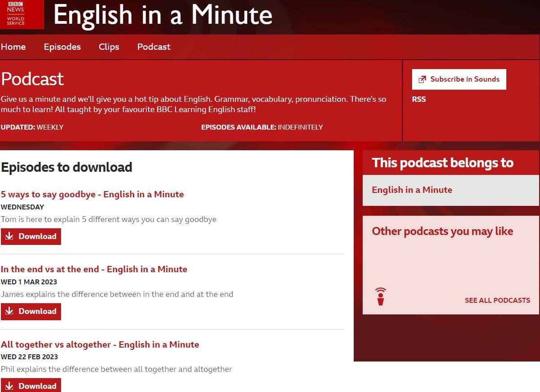The height and width of the screenshot is (392, 540).
Task: Download 5 ways to say goodbye episode
Action: [x=31, y=236]
